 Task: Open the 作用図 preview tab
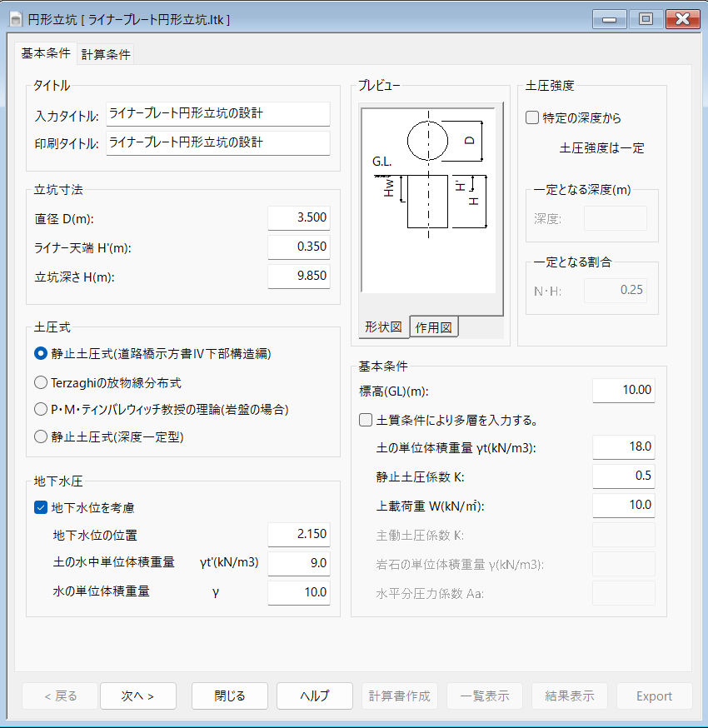point(433,327)
